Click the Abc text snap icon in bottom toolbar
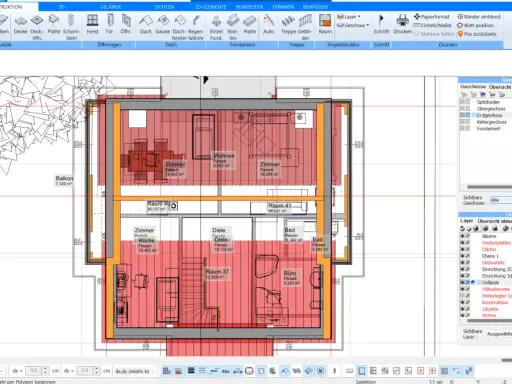The width and height of the screenshot is (512, 384). tap(226, 371)
